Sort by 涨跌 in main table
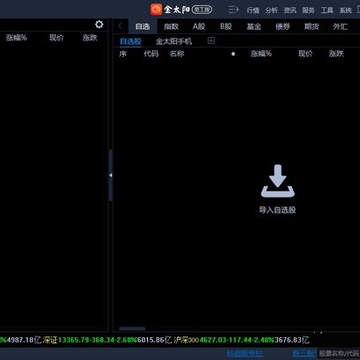 [x=336, y=54]
